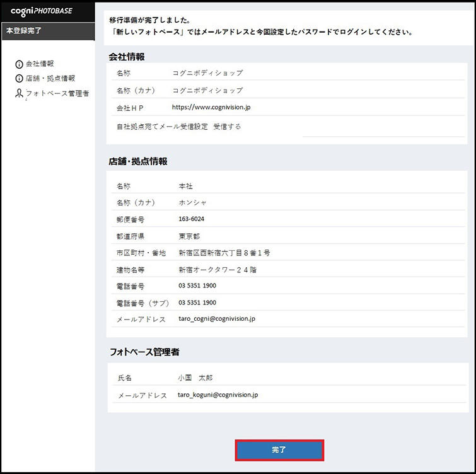Click the manager name 小国 太郎
This screenshot has height=474, width=476.
pyautogui.click(x=195, y=378)
